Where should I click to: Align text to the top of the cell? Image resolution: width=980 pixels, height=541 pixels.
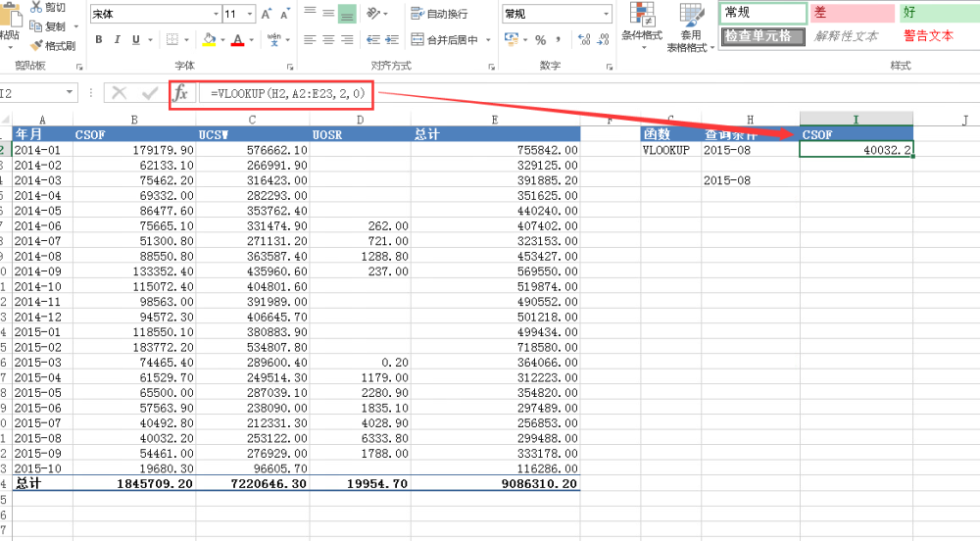tap(310, 13)
